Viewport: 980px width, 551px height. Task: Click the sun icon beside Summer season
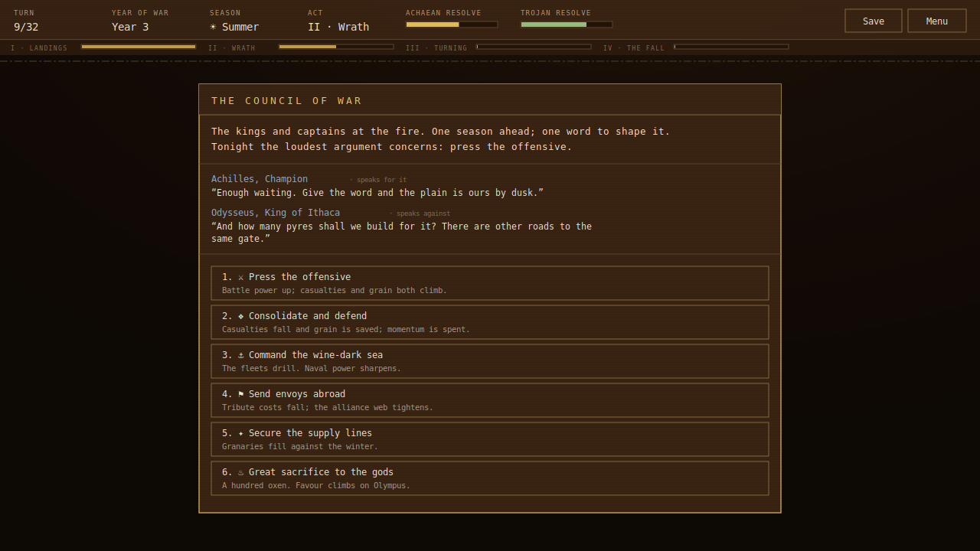pos(213,27)
